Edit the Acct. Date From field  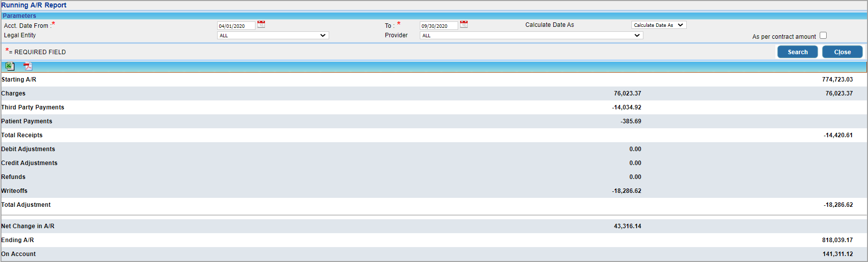pos(236,26)
